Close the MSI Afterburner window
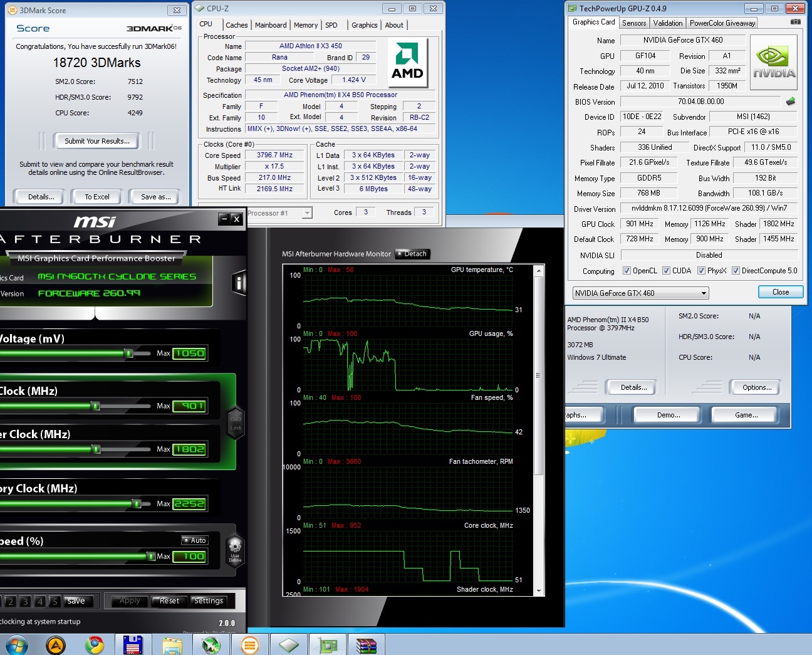The width and height of the screenshot is (812, 655). click(237, 219)
